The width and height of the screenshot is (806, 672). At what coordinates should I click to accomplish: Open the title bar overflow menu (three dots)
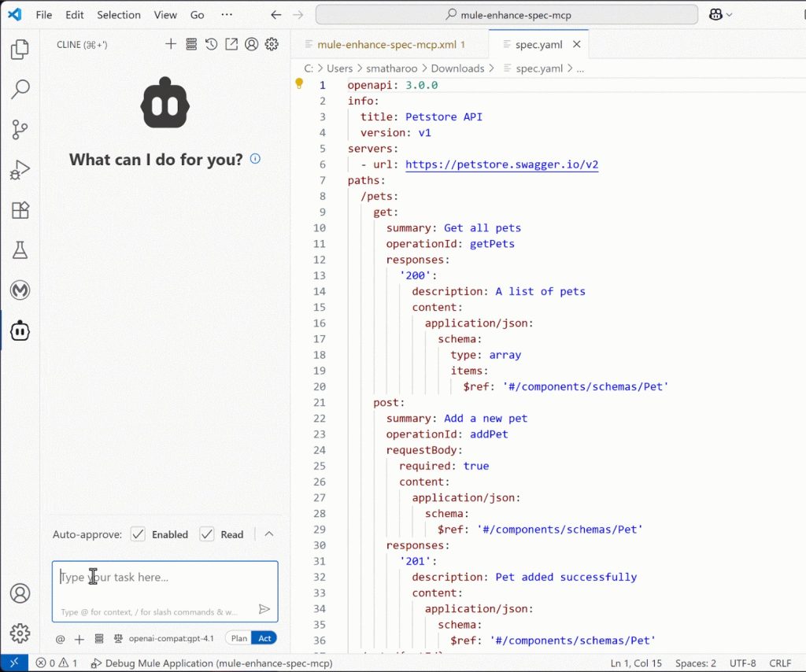[227, 15]
